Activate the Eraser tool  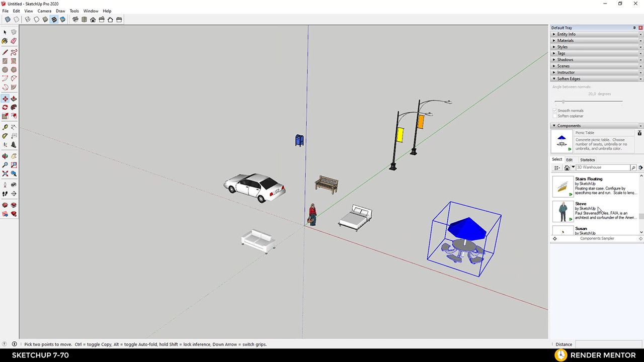[x=14, y=40]
